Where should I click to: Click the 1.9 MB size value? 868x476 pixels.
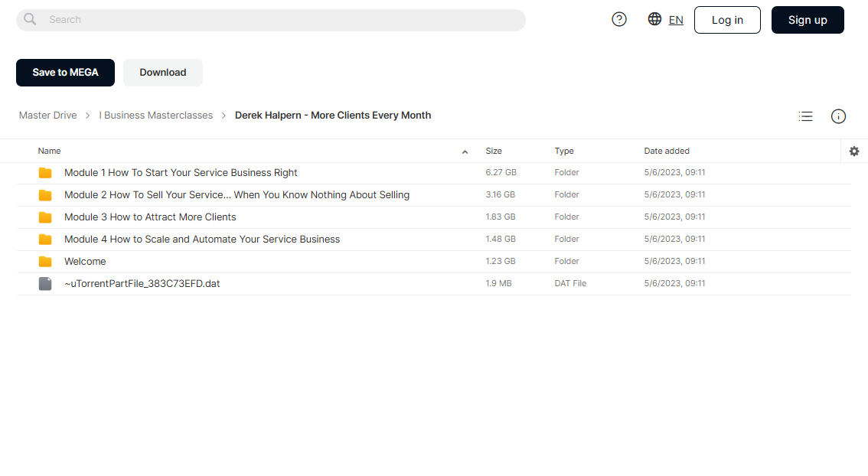click(499, 283)
